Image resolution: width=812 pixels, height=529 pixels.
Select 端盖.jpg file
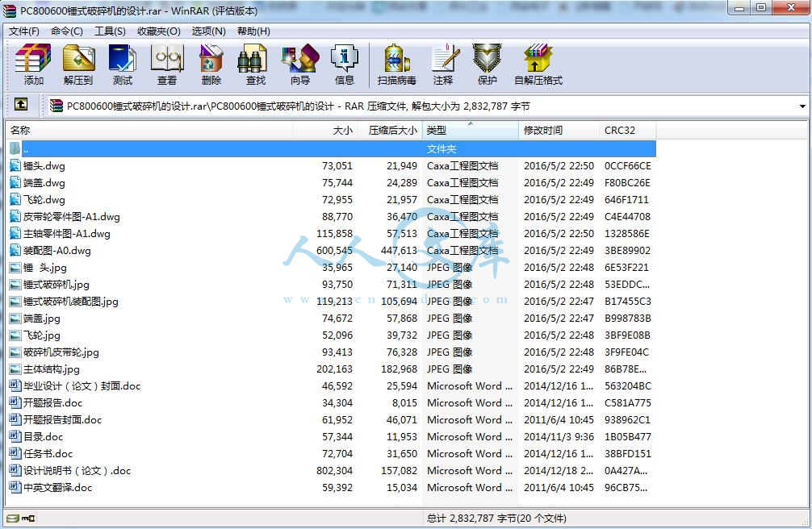[x=332, y=319]
